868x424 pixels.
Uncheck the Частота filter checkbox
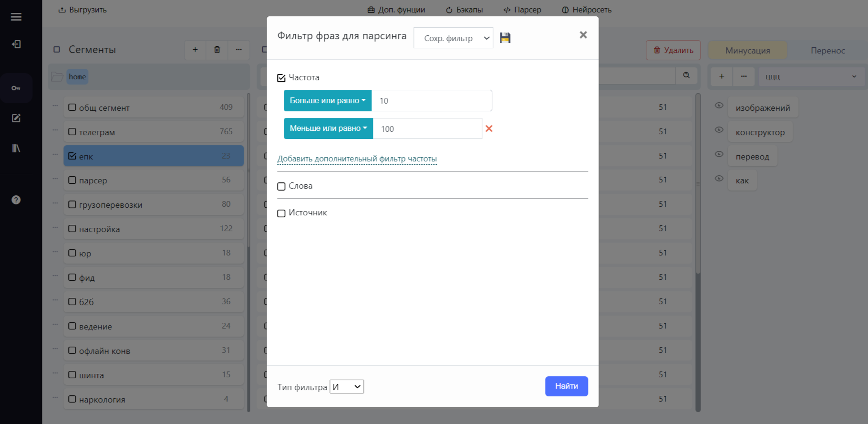(281, 78)
